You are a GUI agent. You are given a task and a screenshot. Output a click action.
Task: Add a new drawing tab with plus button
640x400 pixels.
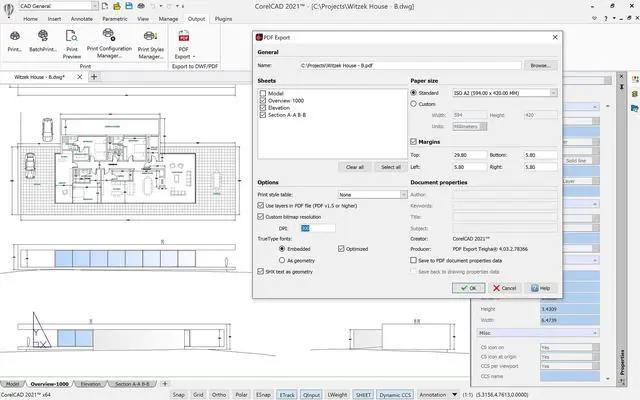94,77
